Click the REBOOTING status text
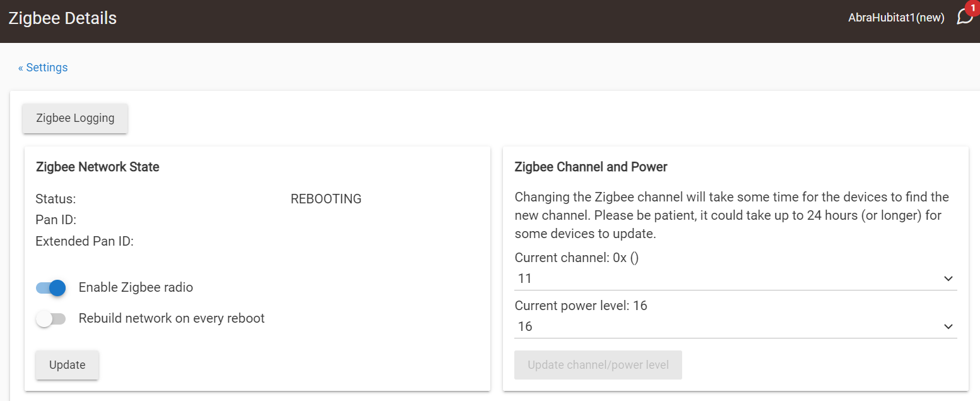The width and height of the screenshot is (980, 401). [x=326, y=199]
